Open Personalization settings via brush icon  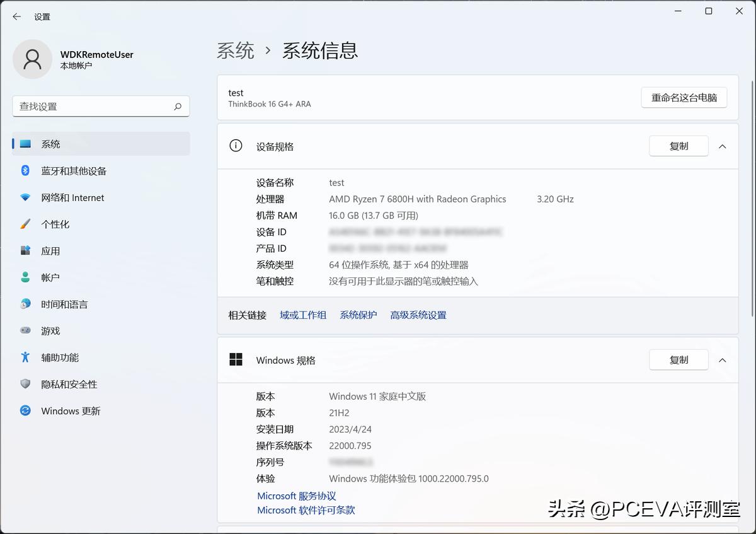24,224
